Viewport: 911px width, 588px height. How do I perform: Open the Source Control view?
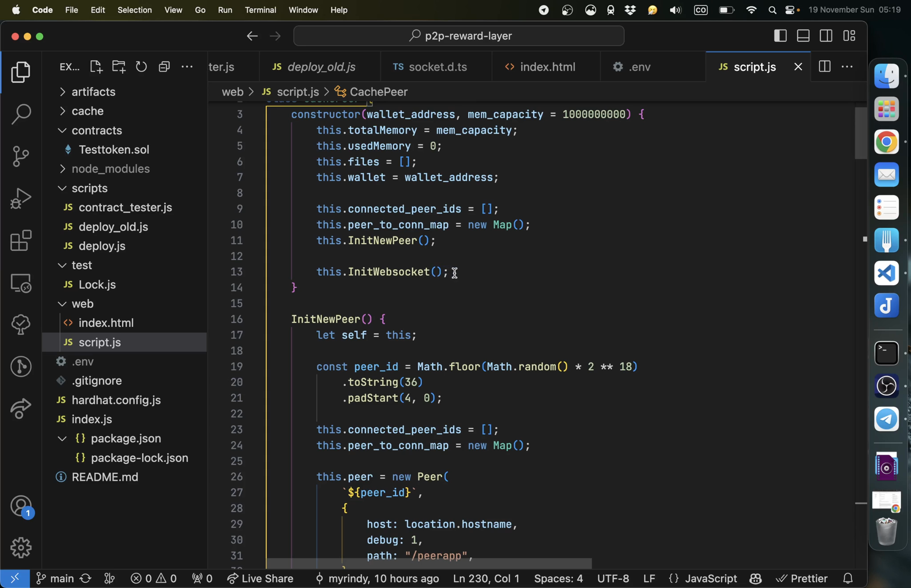[21, 156]
